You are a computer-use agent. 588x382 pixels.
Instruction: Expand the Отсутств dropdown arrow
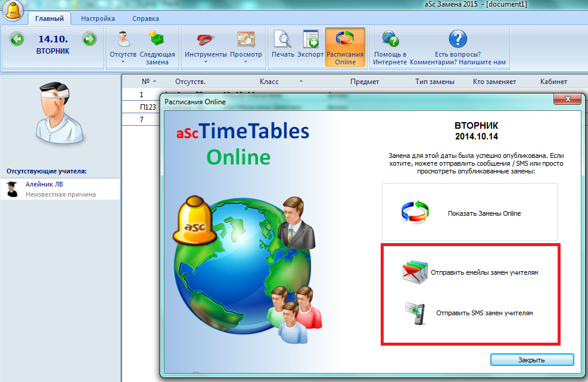tap(123, 62)
